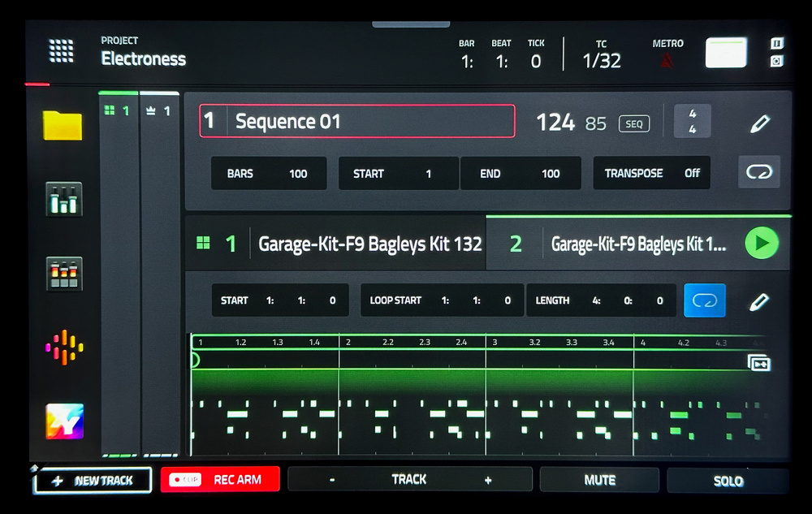Launch the colorful Splice waveform icon
This screenshot has width=812, height=514.
[64, 347]
